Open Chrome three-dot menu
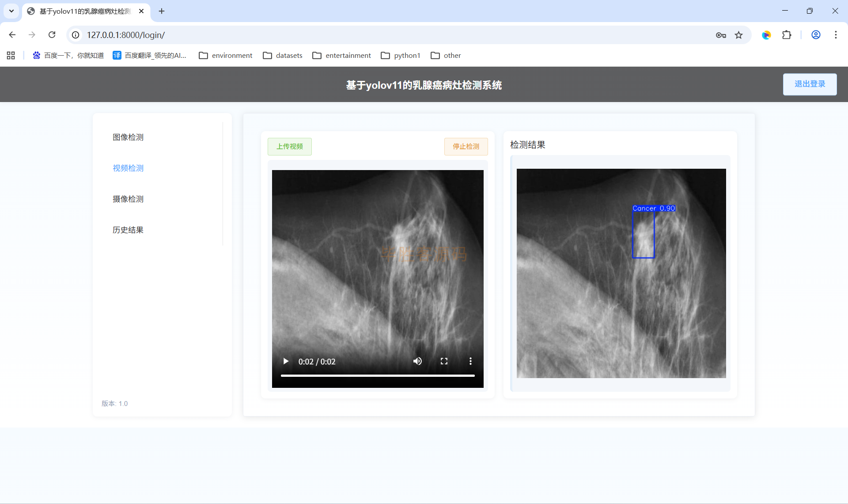The height and width of the screenshot is (504, 848). point(836,35)
